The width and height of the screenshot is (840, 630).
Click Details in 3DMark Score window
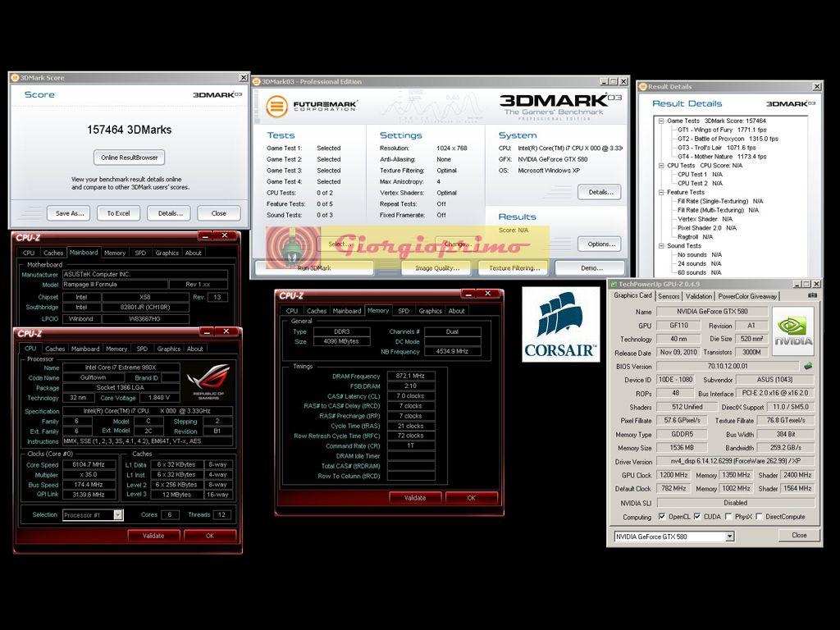click(170, 213)
